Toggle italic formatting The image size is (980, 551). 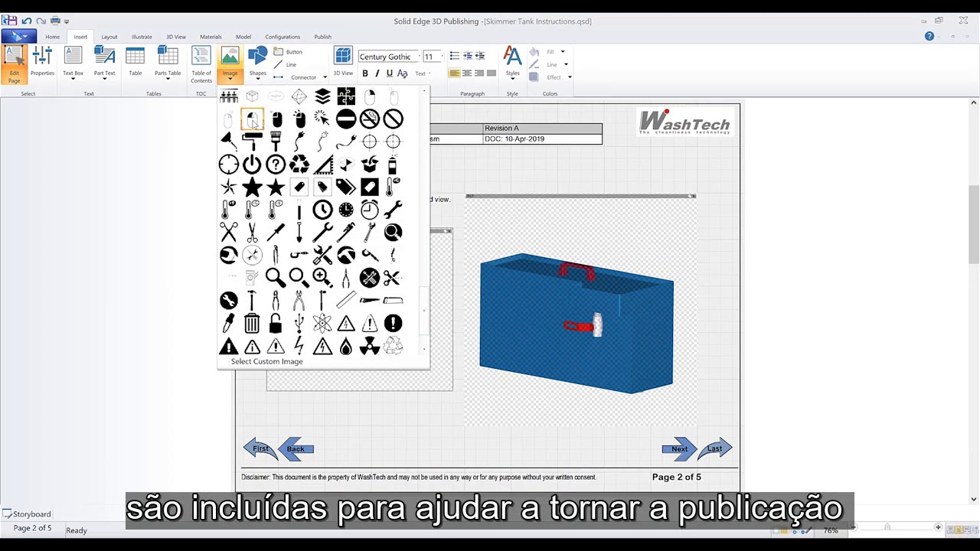377,73
